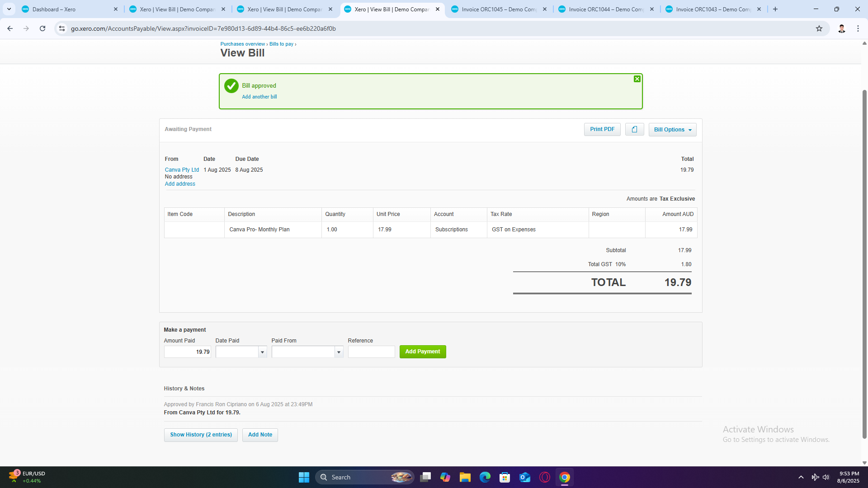868x488 pixels.
Task: Click the green checkmark approval icon
Action: tap(231, 86)
